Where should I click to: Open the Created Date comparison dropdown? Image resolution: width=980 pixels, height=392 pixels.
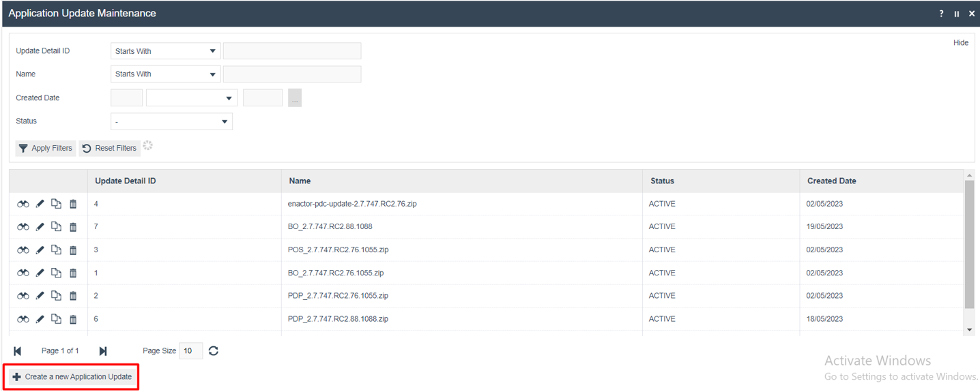tap(191, 98)
